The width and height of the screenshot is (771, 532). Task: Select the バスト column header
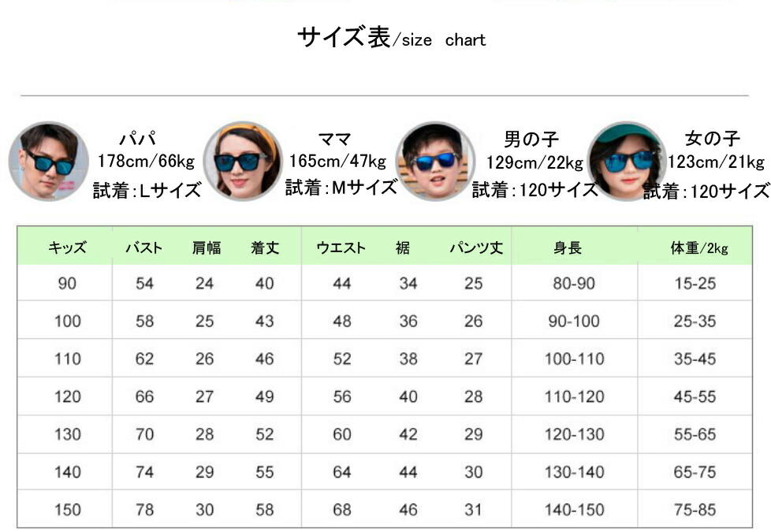pos(143,248)
